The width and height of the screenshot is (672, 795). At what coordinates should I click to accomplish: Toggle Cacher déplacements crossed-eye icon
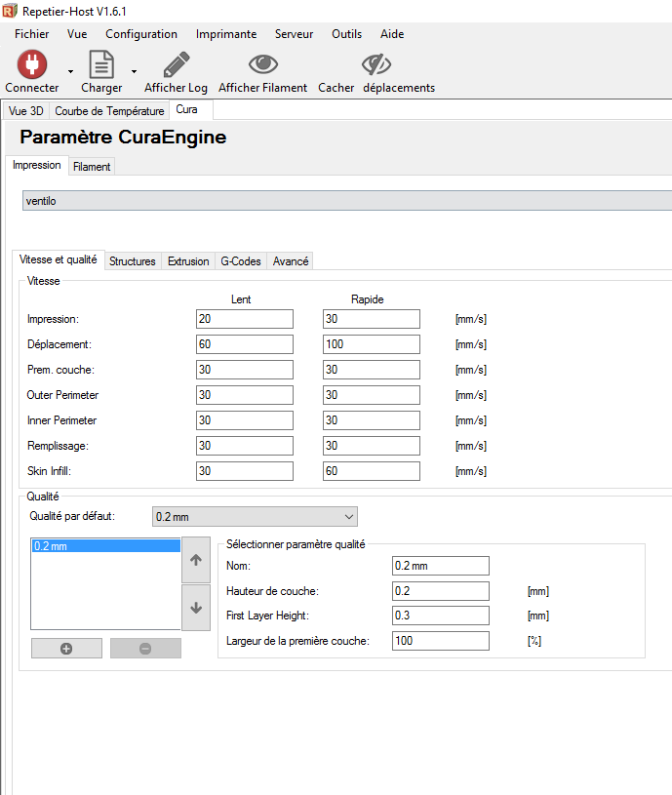click(376, 63)
